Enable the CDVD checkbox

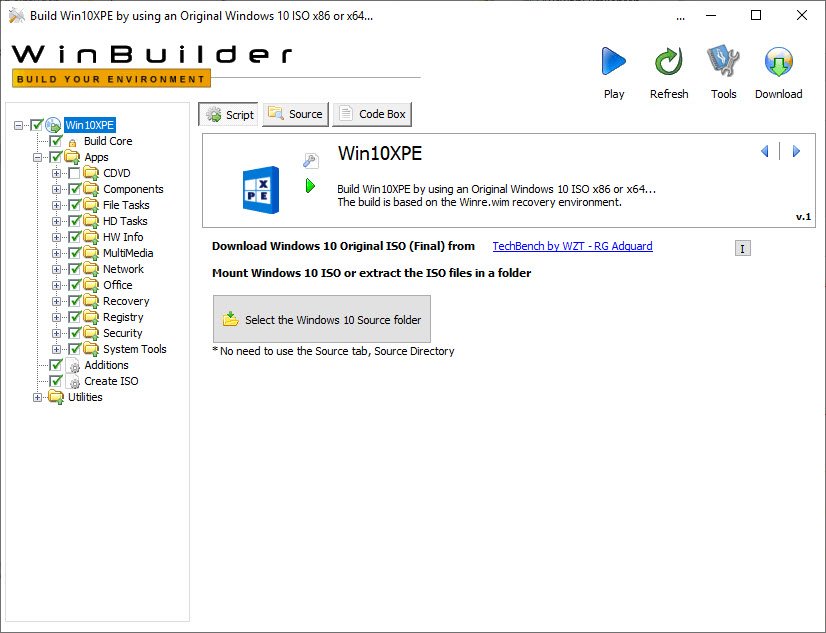click(x=74, y=173)
